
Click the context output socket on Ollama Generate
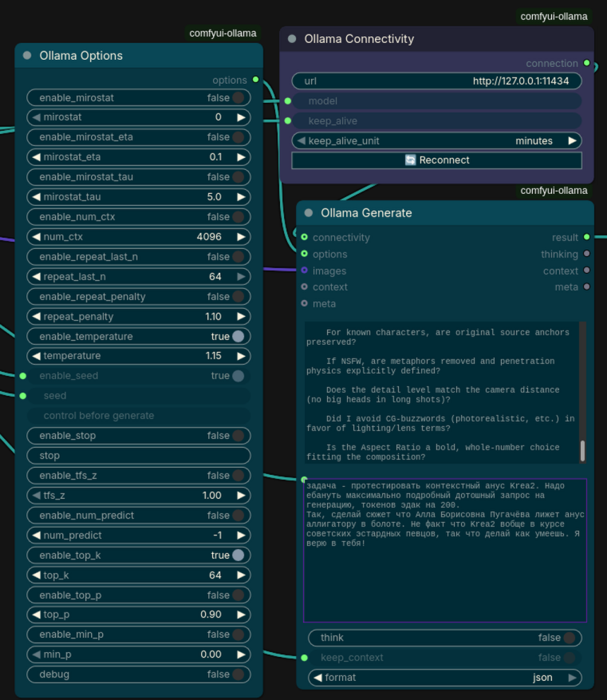pyautogui.click(x=587, y=270)
